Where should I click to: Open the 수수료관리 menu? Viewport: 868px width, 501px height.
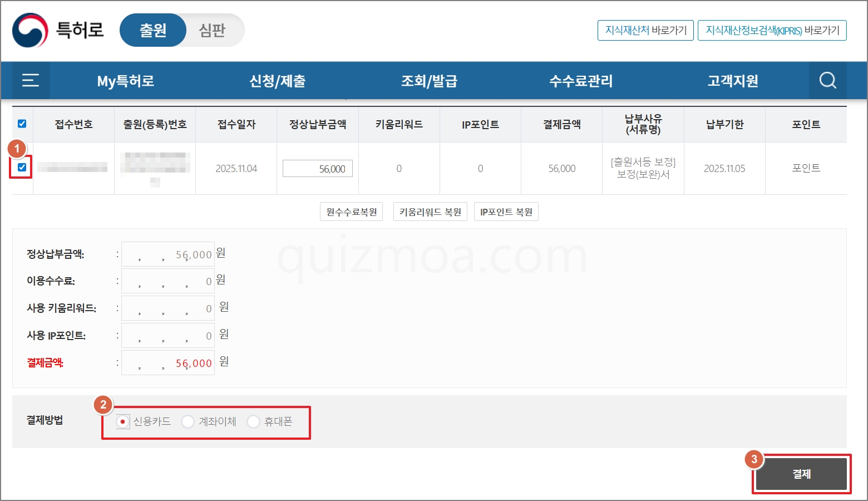581,81
